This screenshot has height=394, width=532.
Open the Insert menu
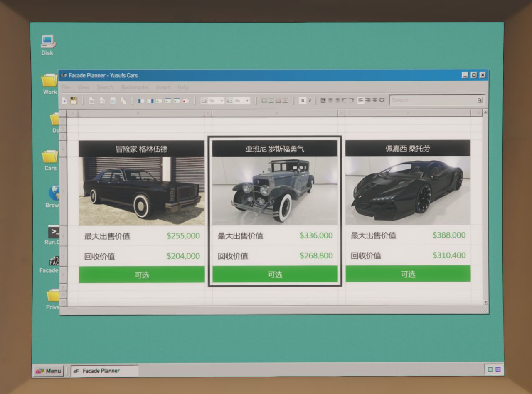[x=163, y=87]
